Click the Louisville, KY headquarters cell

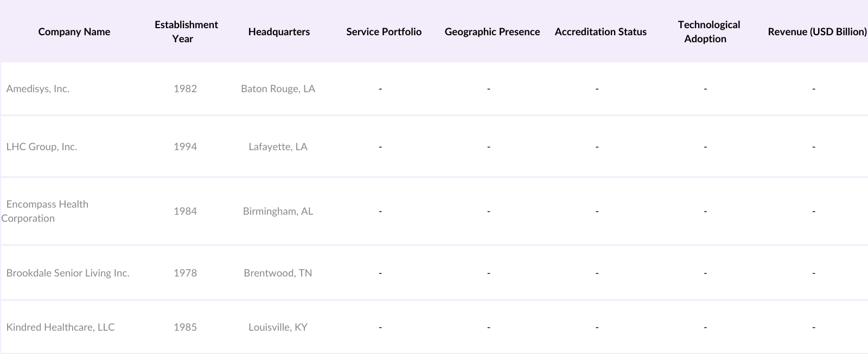coord(278,327)
